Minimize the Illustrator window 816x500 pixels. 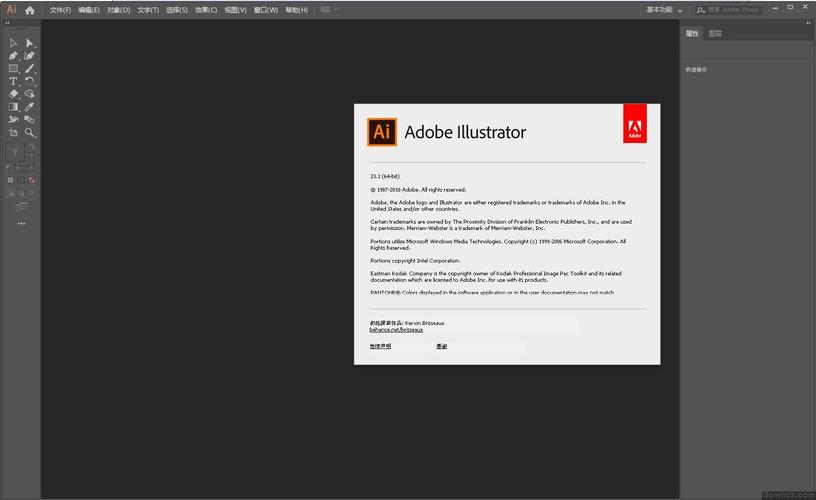click(775, 7)
